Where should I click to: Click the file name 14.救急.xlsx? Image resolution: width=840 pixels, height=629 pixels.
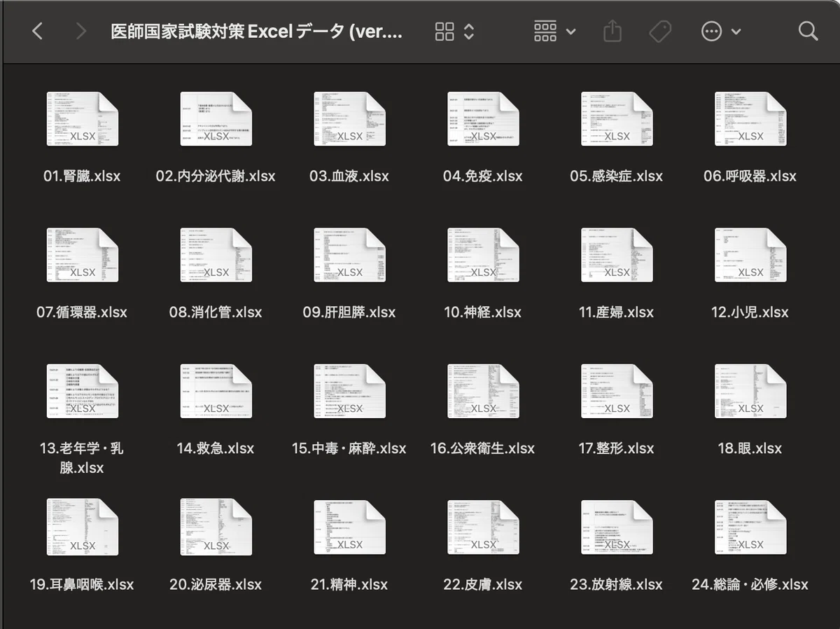pyautogui.click(x=216, y=448)
